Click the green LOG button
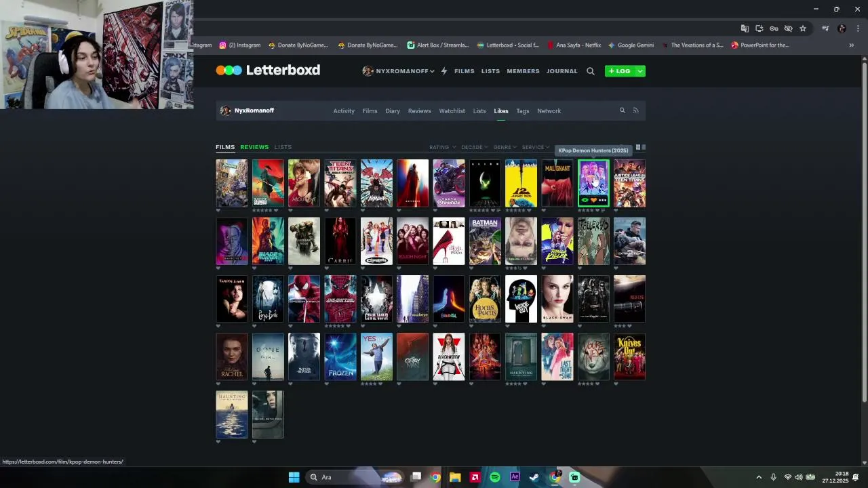Image resolution: width=868 pixels, height=488 pixels. [620, 71]
